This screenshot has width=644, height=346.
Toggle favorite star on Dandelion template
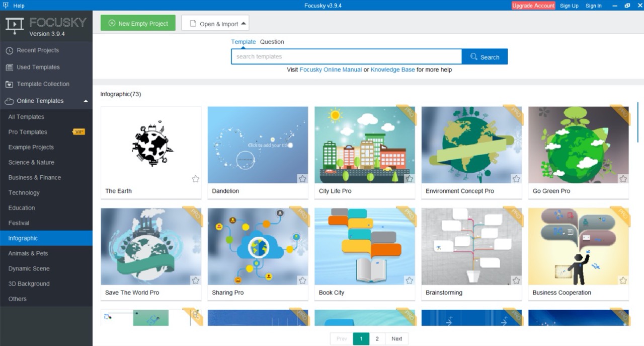[302, 179]
